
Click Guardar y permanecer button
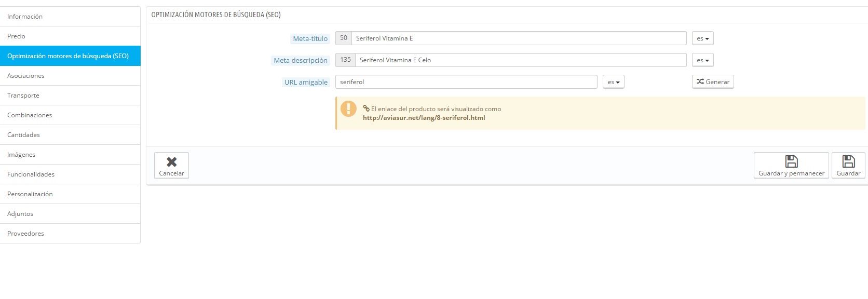tap(791, 166)
